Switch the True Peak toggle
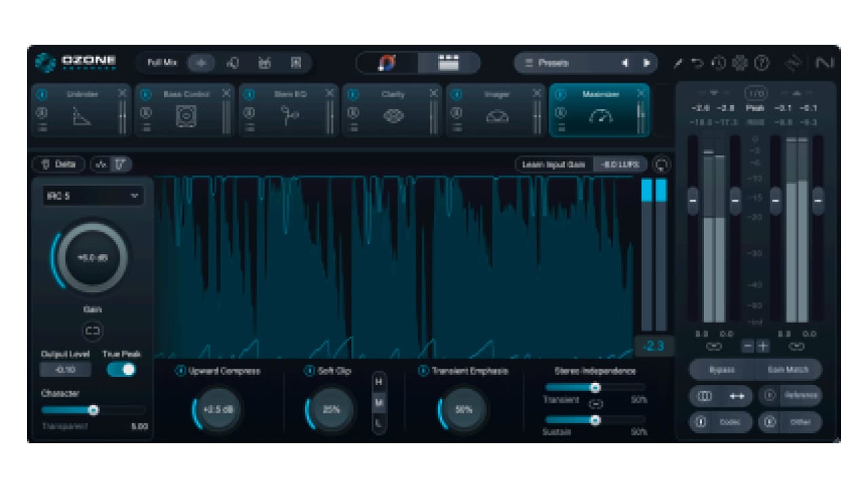The width and height of the screenshot is (868, 488). [x=121, y=369]
